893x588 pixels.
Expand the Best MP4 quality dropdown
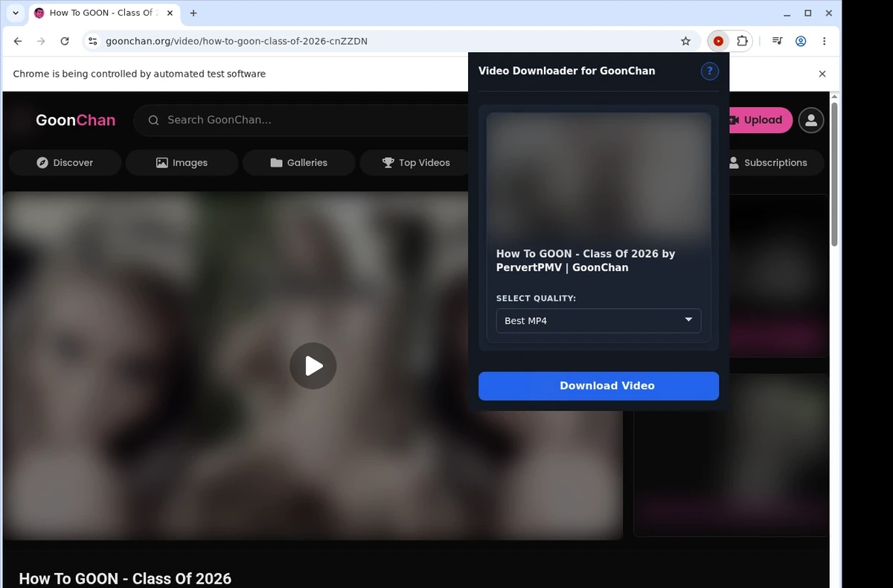(x=598, y=321)
